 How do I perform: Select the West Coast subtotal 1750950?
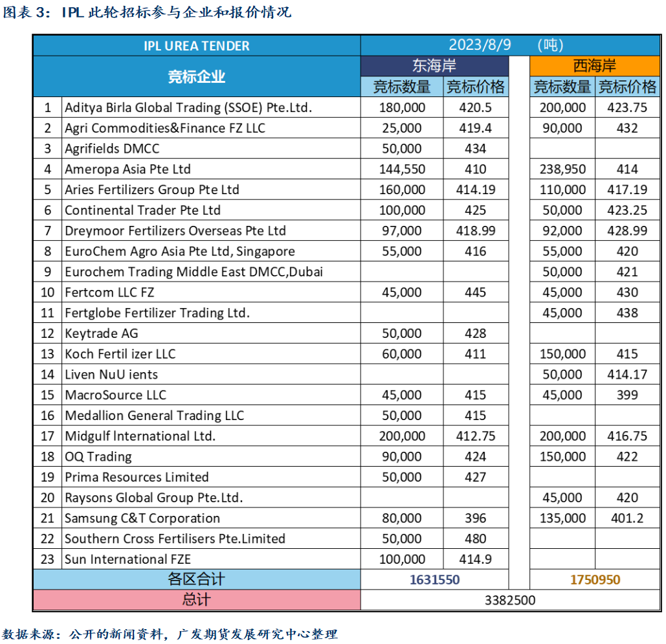click(x=594, y=580)
